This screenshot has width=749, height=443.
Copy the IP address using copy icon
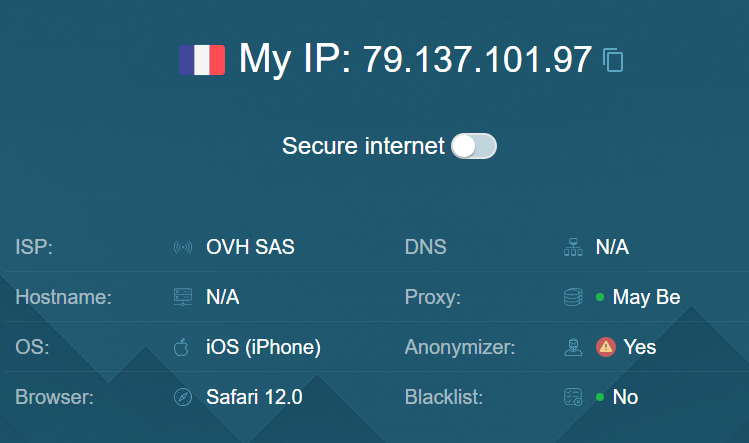click(x=613, y=60)
